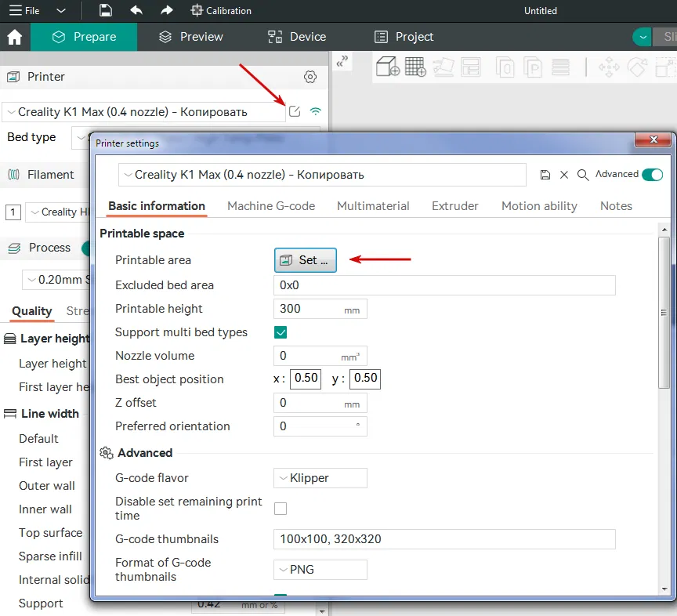Viewport: 677px width, 616px height.
Task: Click the best object position y field
Action: 365,379
